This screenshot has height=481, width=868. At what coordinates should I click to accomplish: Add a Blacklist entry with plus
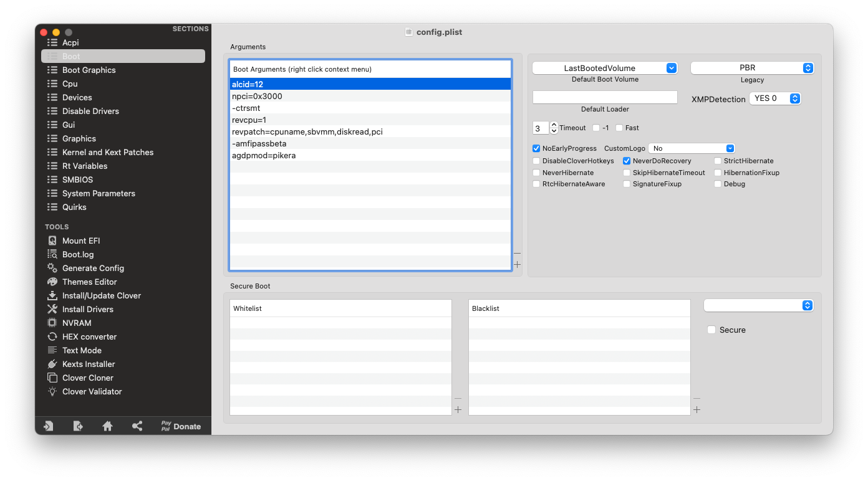tap(697, 409)
